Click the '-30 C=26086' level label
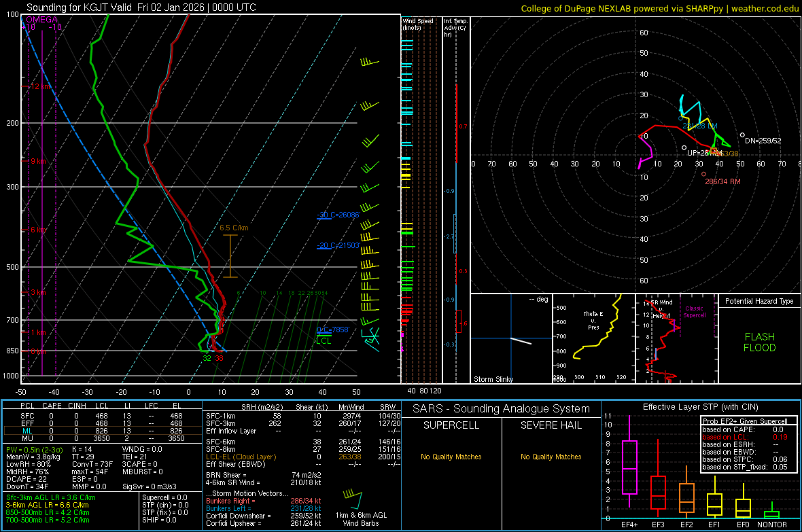This screenshot has width=802, height=532. click(338, 215)
